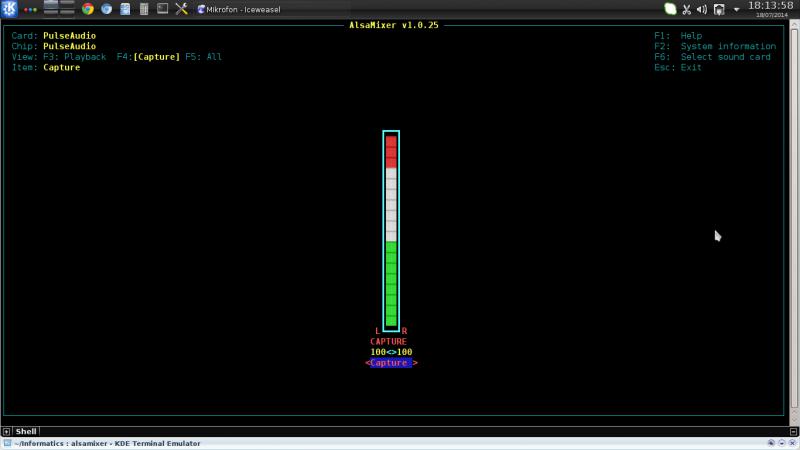800x450 pixels.
Task: Select the Capture control label
Action: pyautogui.click(x=390, y=363)
